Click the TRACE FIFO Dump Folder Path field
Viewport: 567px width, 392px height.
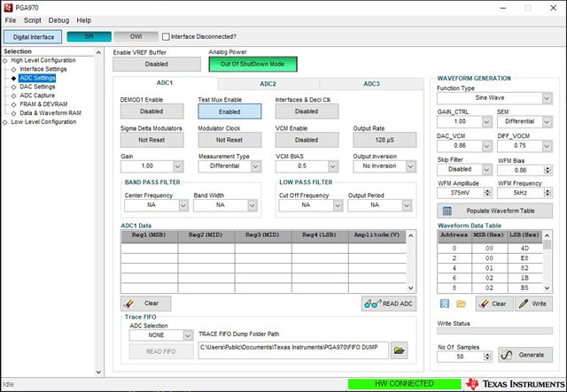tap(293, 350)
